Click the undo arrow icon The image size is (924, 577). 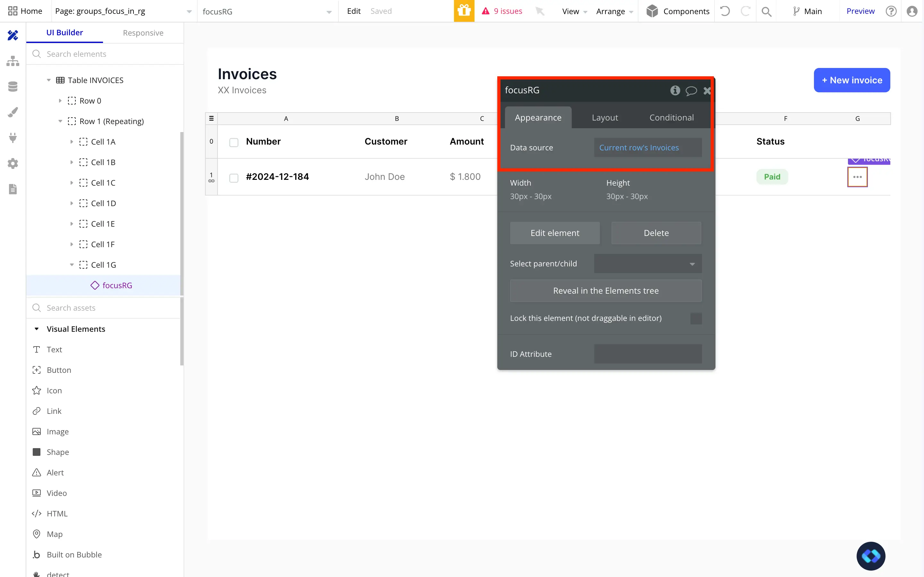[x=725, y=11]
